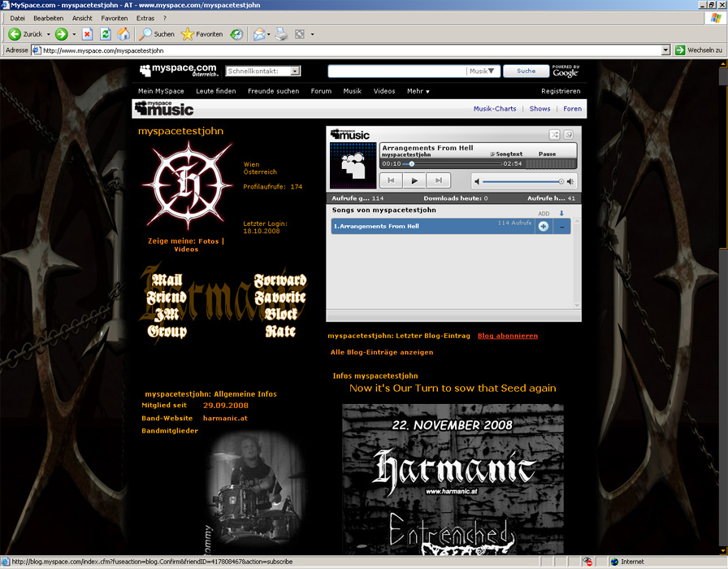Open the mail icon dropdown arrow

click(269, 34)
